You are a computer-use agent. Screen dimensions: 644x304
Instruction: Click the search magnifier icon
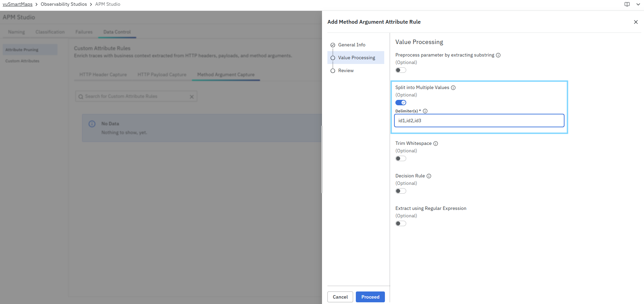pos(80,97)
